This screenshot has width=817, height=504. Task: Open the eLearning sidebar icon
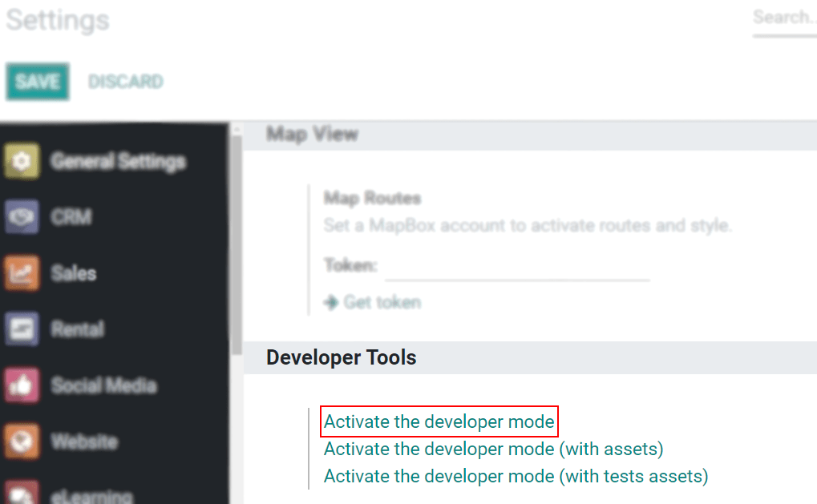(x=22, y=493)
